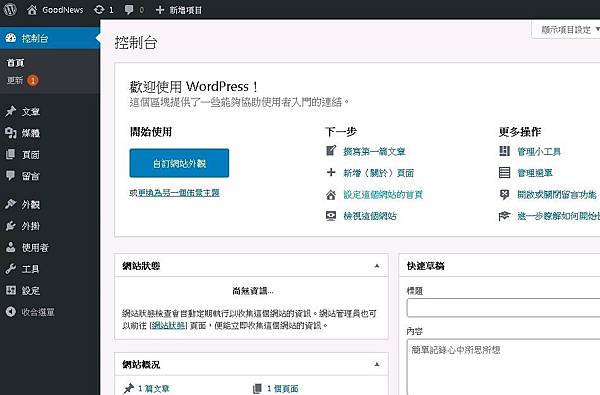Click the graduation cap icon in 更多操作
600x395 pixels.
tap(504, 216)
